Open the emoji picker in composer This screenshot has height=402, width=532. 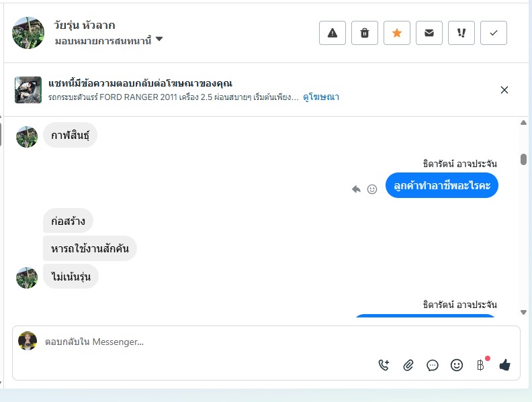pyautogui.click(x=457, y=365)
